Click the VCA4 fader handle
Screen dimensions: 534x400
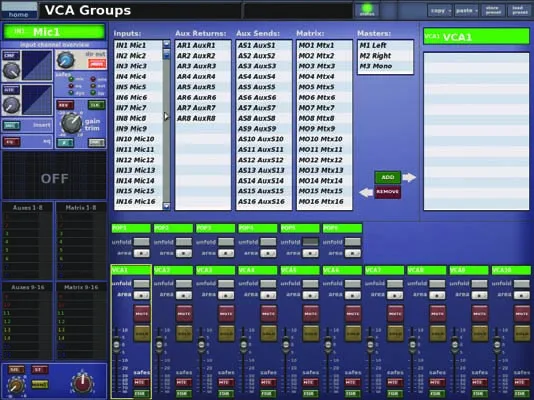pyautogui.click(x=244, y=345)
